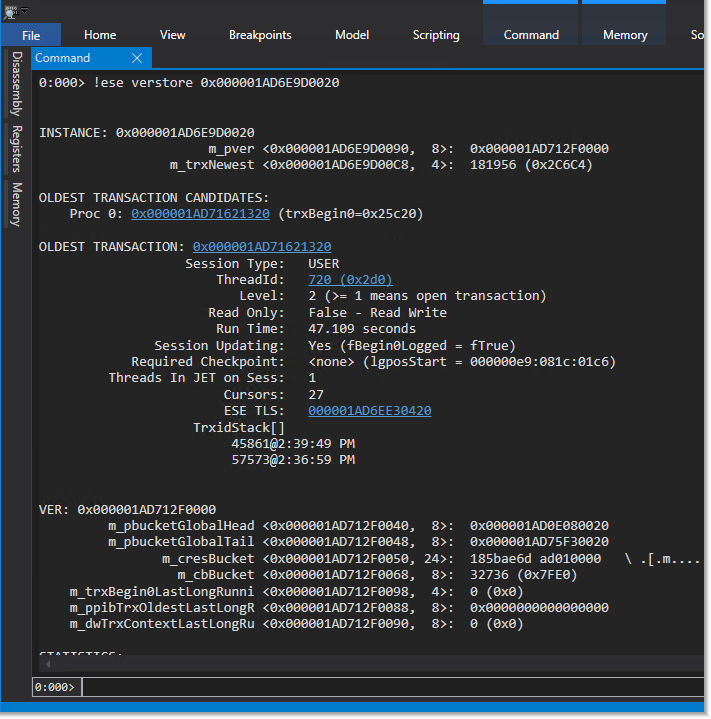Image resolution: width=711 pixels, height=719 pixels.
Task: Click into the command input field
Action: [393, 687]
